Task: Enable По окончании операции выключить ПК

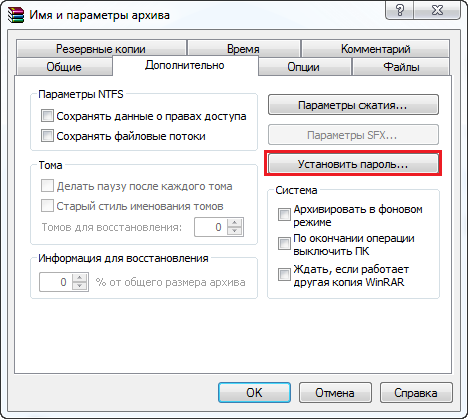Action: coord(284,243)
